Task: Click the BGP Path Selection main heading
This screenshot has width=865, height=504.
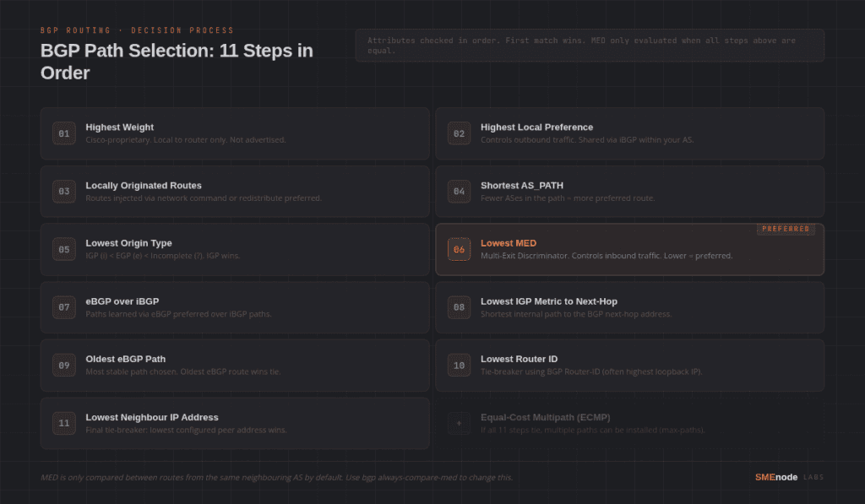Action: (x=177, y=62)
